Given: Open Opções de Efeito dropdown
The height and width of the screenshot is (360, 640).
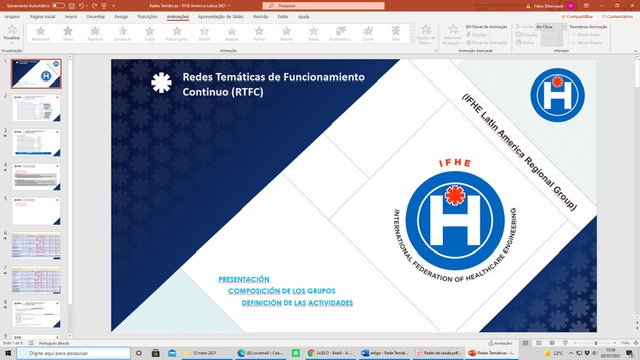Looking at the screenshot, I should tap(426, 35).
